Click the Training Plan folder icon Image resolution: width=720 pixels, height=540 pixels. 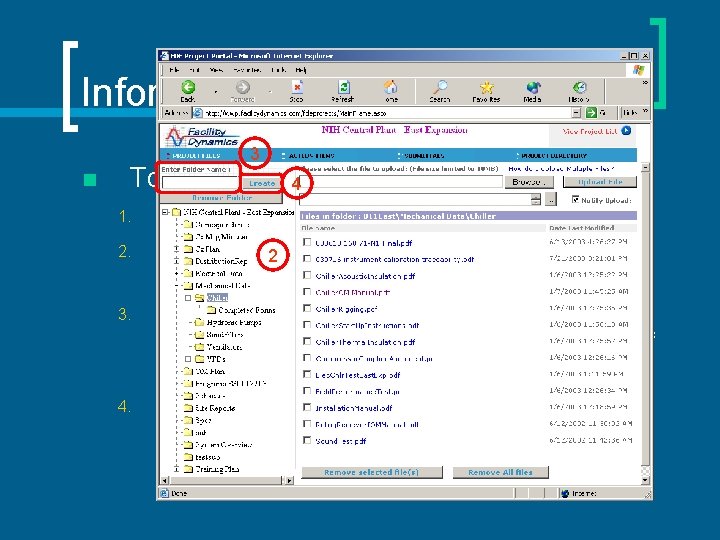coord(188,469)
